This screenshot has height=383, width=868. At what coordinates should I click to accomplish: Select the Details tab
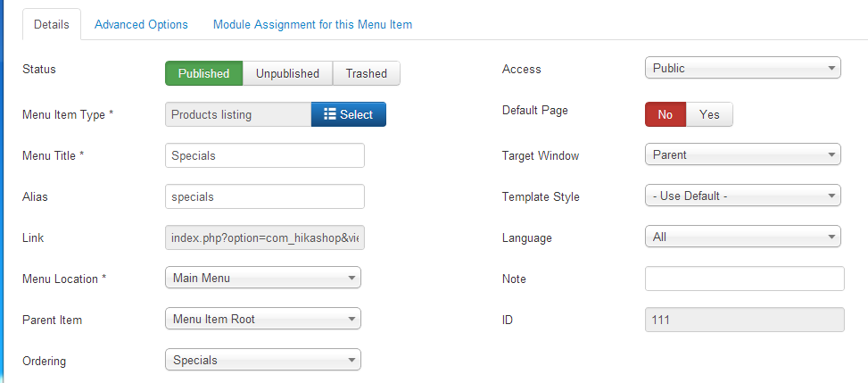click(52, 24)
